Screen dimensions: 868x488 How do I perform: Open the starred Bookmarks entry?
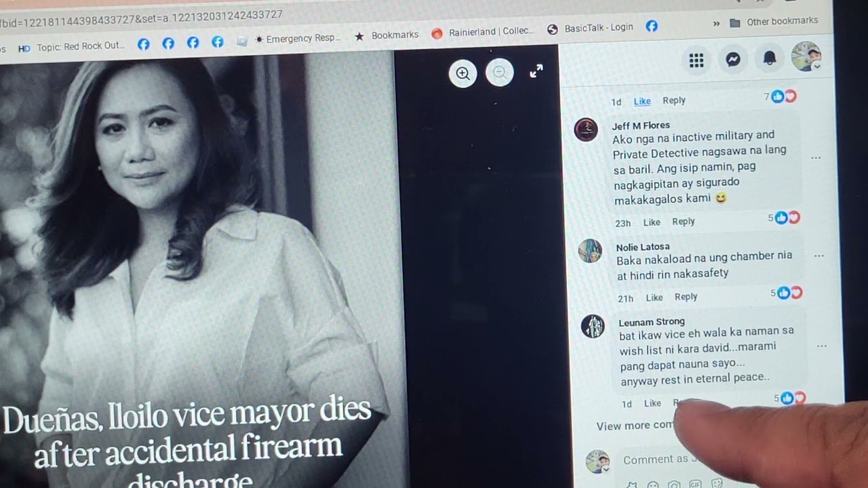[387, 35]
